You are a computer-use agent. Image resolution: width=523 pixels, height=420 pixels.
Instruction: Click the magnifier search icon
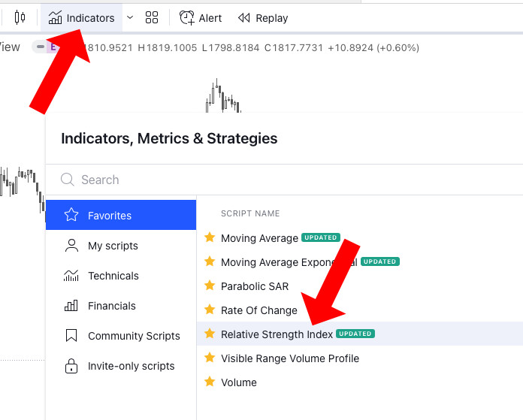coord(68,180)
